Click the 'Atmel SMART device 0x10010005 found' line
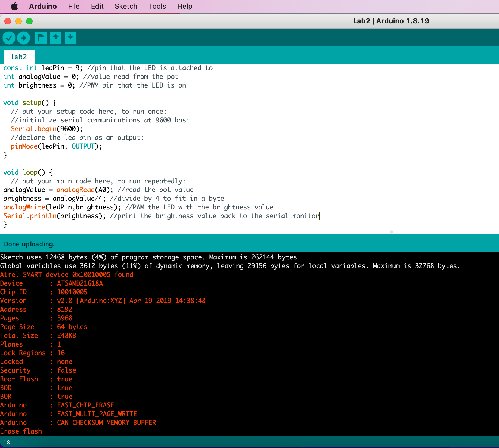 pos(67,274)
